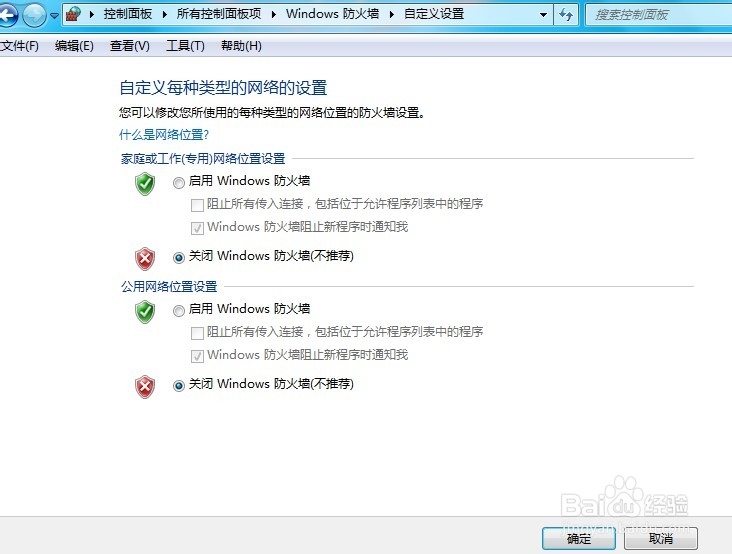Expand arrow before 控制面板 breadcrumb
The image size is (732, 554).
92,14
